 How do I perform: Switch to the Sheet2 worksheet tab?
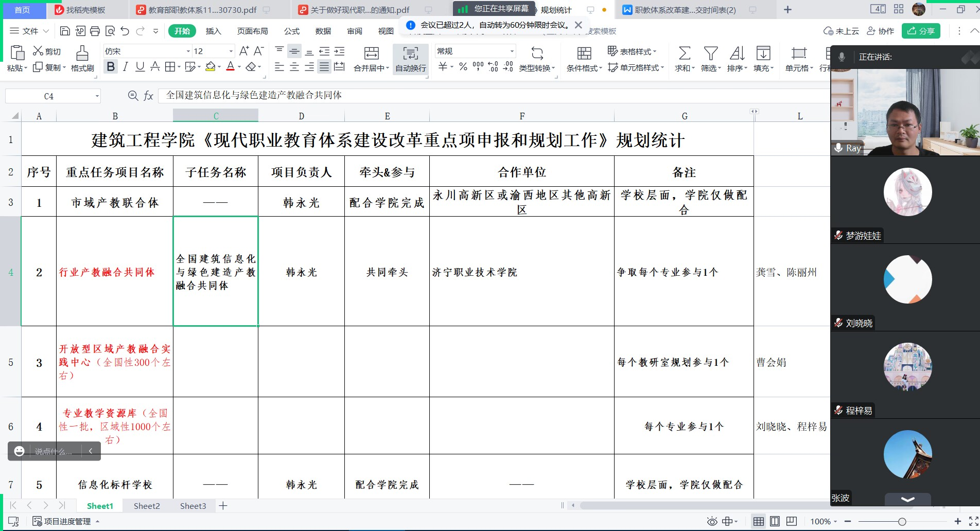pyautogui.click(x=146, y=506)
